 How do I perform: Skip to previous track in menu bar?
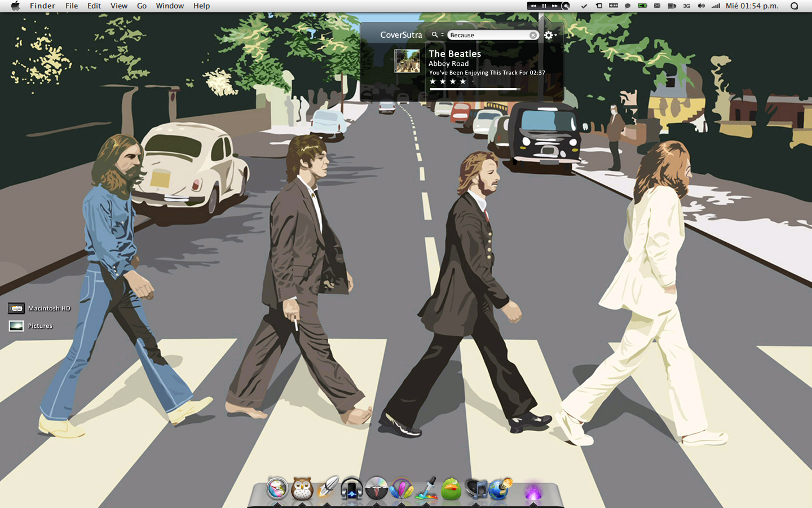[x=533, y=6]
